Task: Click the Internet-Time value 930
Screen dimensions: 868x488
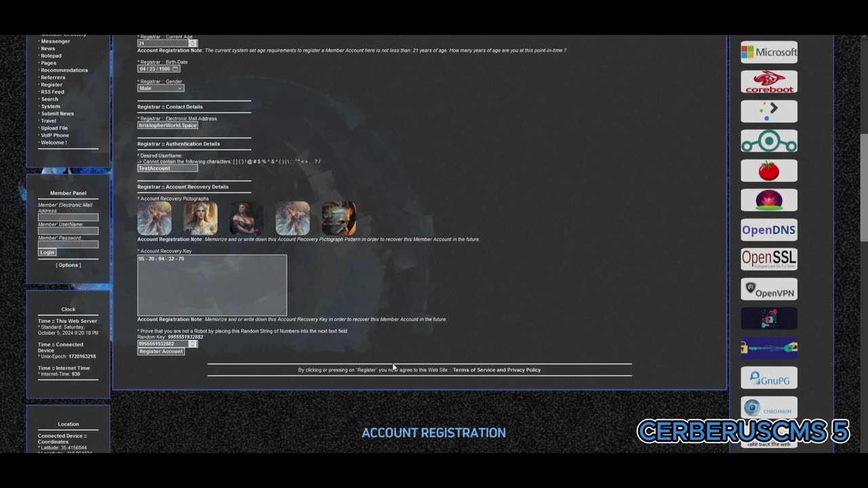Action: coord(76,374)
